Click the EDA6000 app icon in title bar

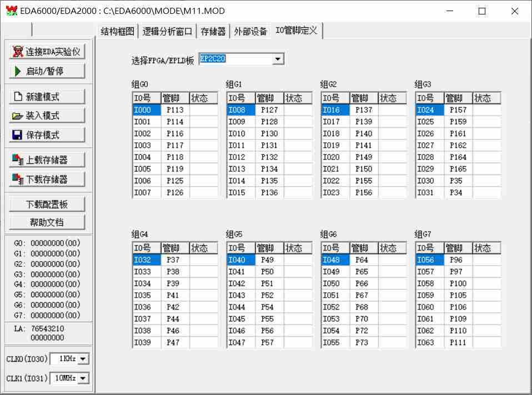pyautogui.click(x=11, y=11)
